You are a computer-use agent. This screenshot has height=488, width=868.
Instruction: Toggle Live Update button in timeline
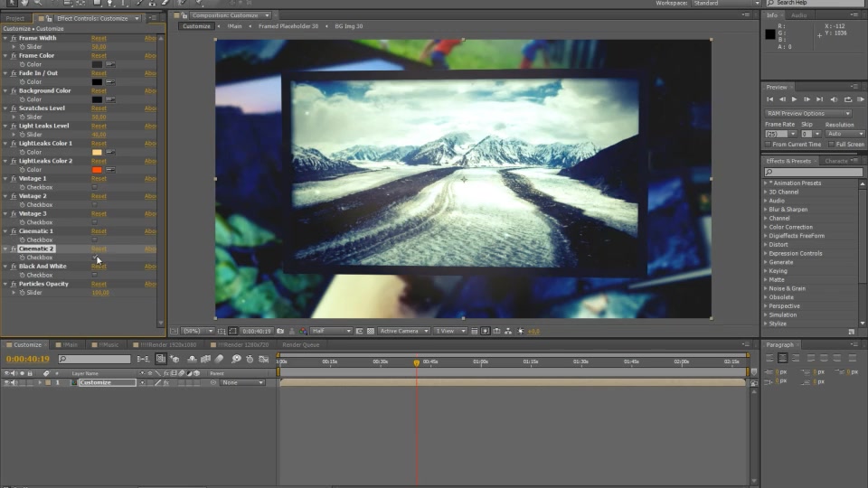(x=161, y=359)
